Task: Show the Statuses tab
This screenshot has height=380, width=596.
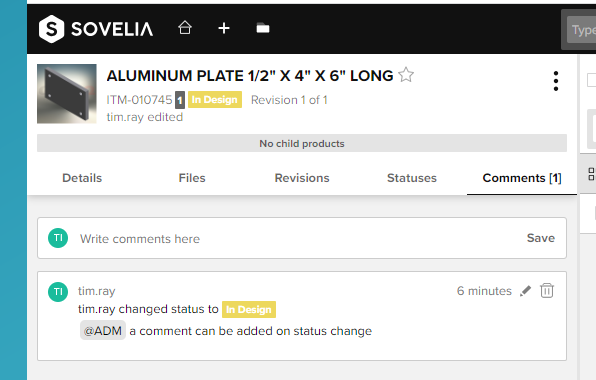Action: click(412, 178)
